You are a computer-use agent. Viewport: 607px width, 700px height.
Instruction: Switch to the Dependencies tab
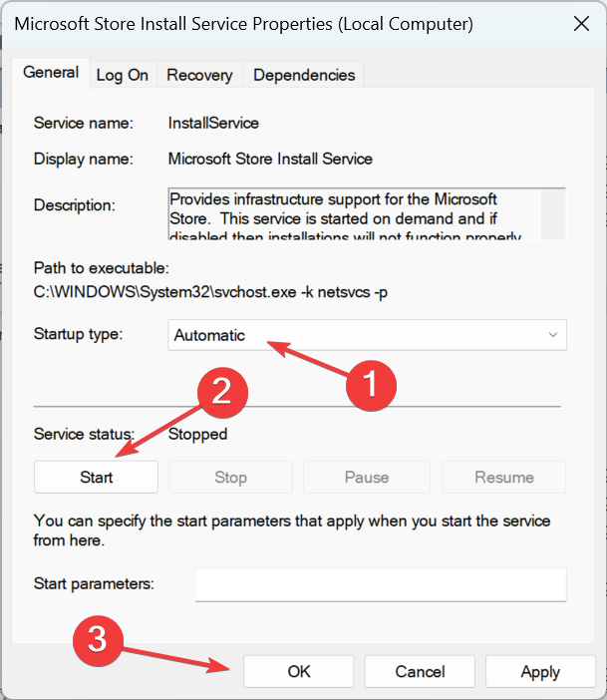click(x=304, y=75)
